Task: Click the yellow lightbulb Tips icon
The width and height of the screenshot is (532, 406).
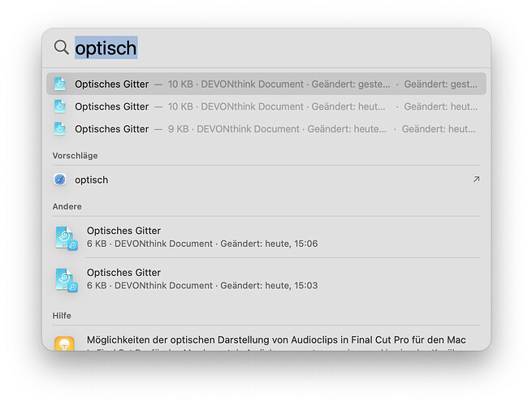Action: [65, 343]
